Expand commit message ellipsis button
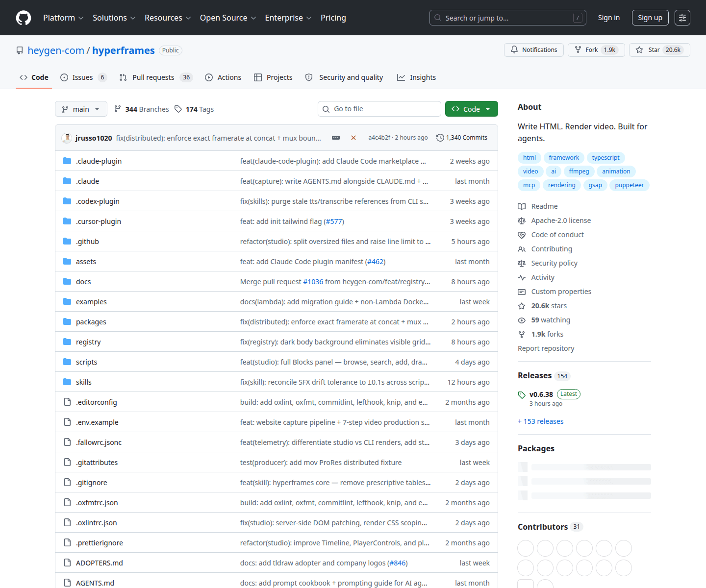The height and width of the screenshot is (588, 706). tap(336, 138)
